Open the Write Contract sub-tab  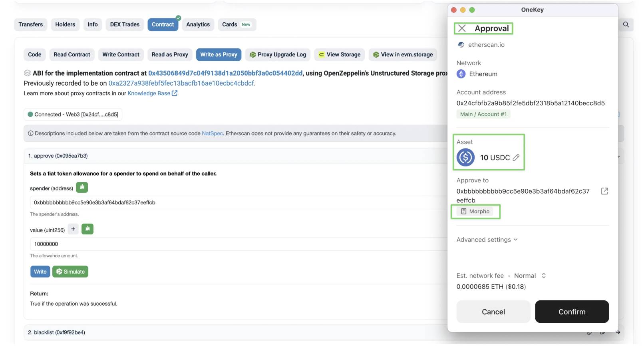coord(121,54)
